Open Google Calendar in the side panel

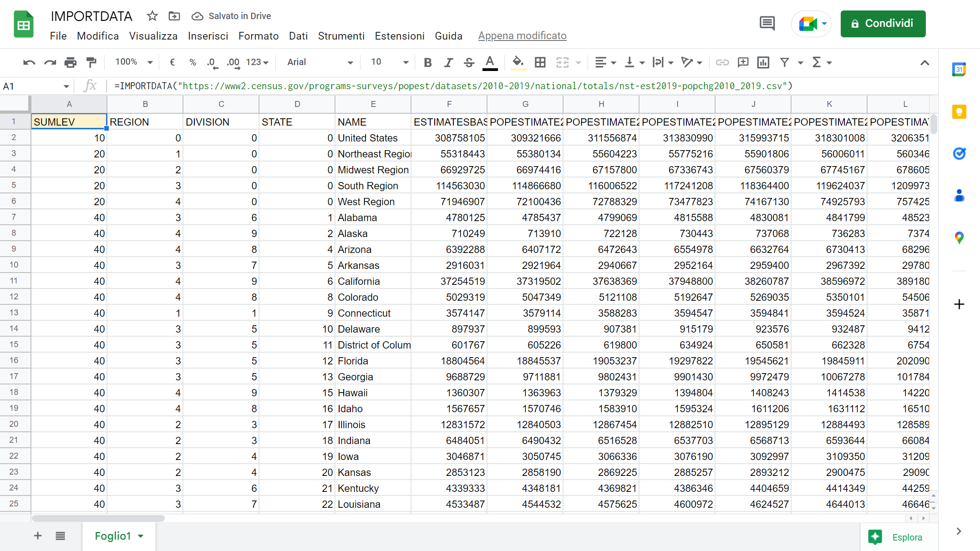(x=959, y=69)
